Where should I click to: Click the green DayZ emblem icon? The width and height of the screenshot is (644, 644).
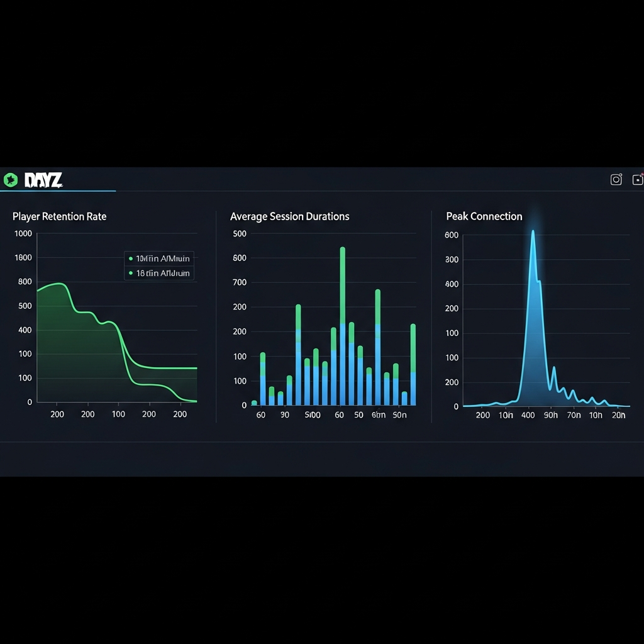(x=11, y=179)
